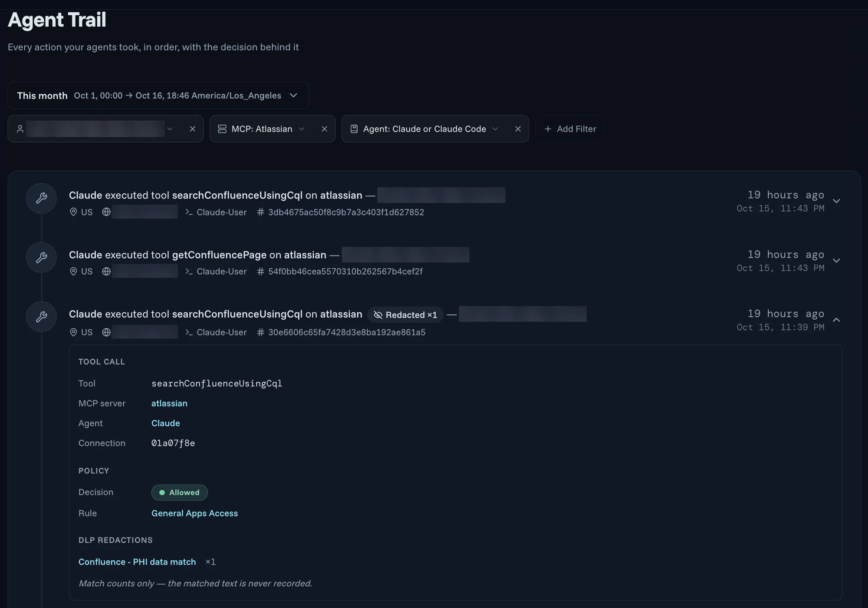Click hash 54f0bb46cea5570310b262567b4cef2f
The width and height of the screenshot is (868, 608).
click(345, 271)
